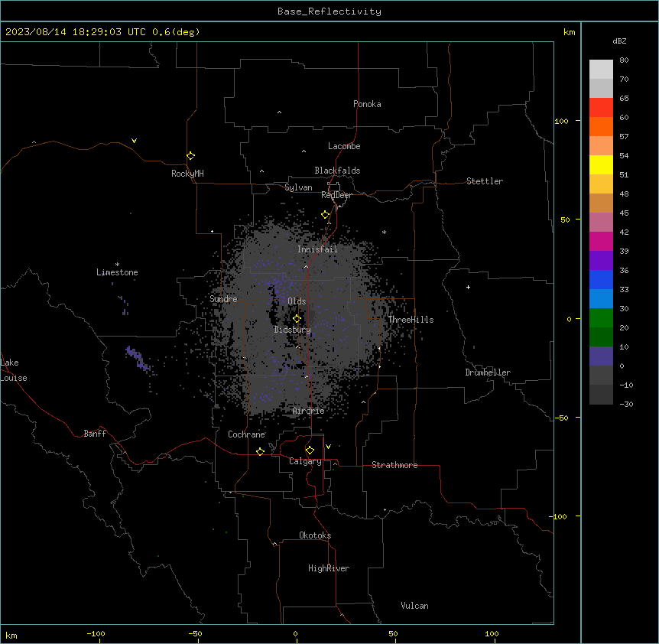Viewport: 659px width, 644px height.
Task: Click the Strathmore label
Action: click(x=394, y=465)
